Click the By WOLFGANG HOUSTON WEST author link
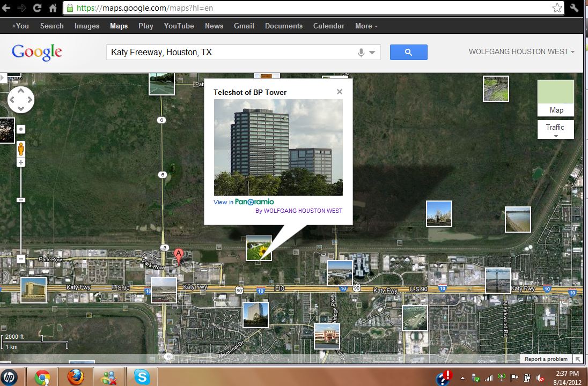The image size is (588, 386). 298,211
